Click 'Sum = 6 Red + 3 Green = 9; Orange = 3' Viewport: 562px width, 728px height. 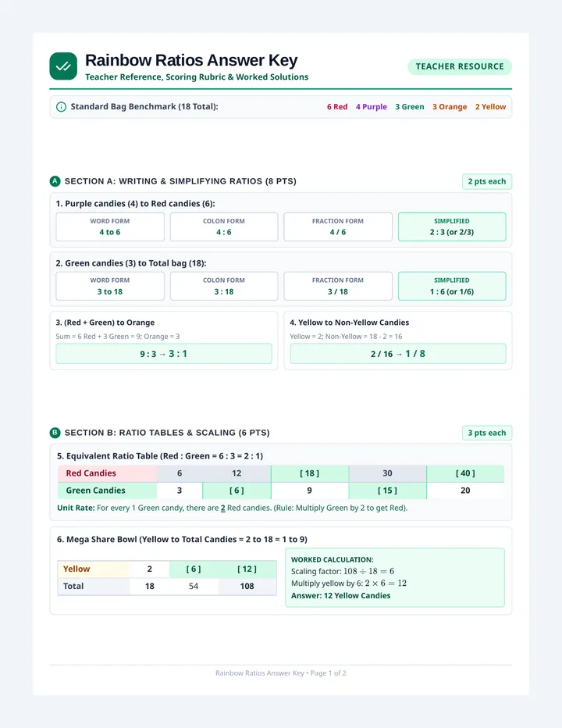pos(118,337)
